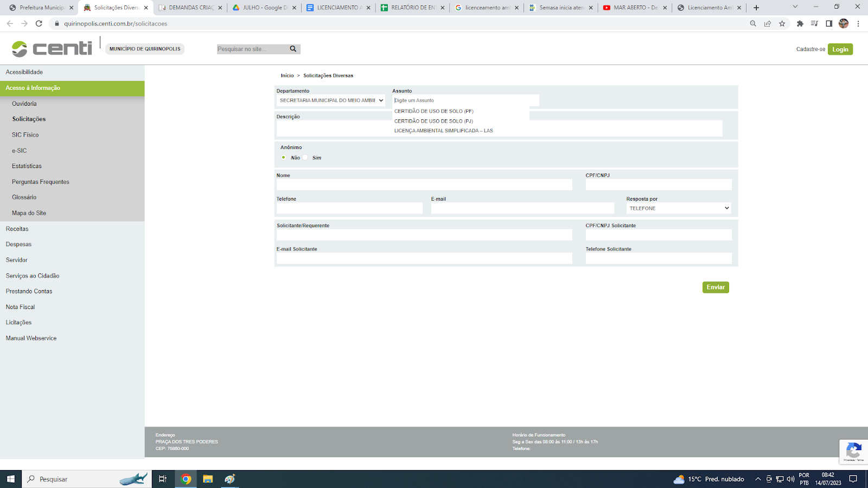868x488 pixels.
Task: Click the Centi logo
Action: (52, 49)
